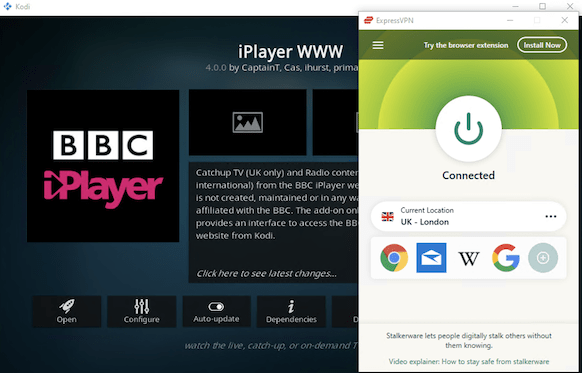Click the sliders Configure icon in Kodi
Viewport: 582px width, 373px height.
click(142, 306)
